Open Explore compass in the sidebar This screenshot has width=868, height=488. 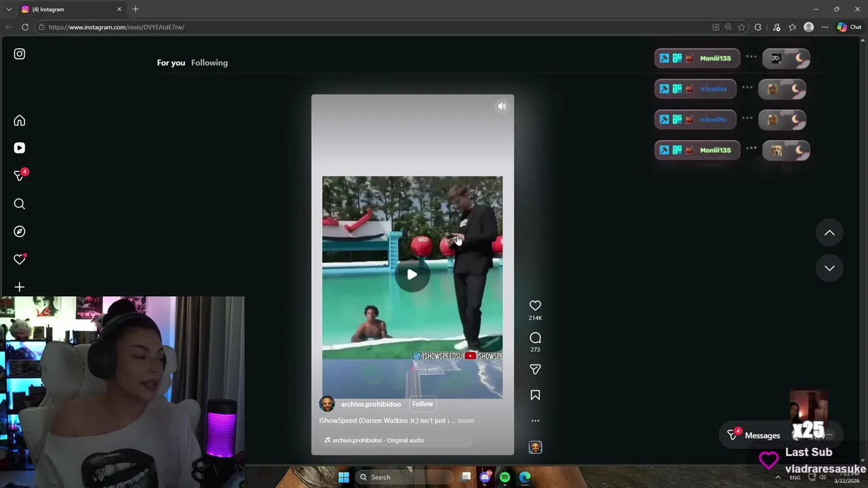coord(19,232)
